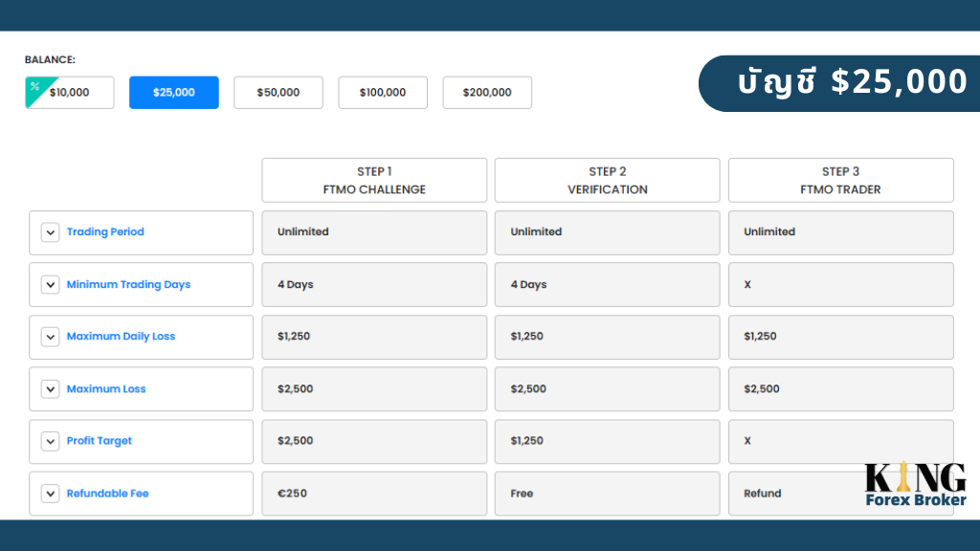Viewport: 980px width, 551px height.
Task: Open the Minimum Trading Days link
Action: click(128, 284)
